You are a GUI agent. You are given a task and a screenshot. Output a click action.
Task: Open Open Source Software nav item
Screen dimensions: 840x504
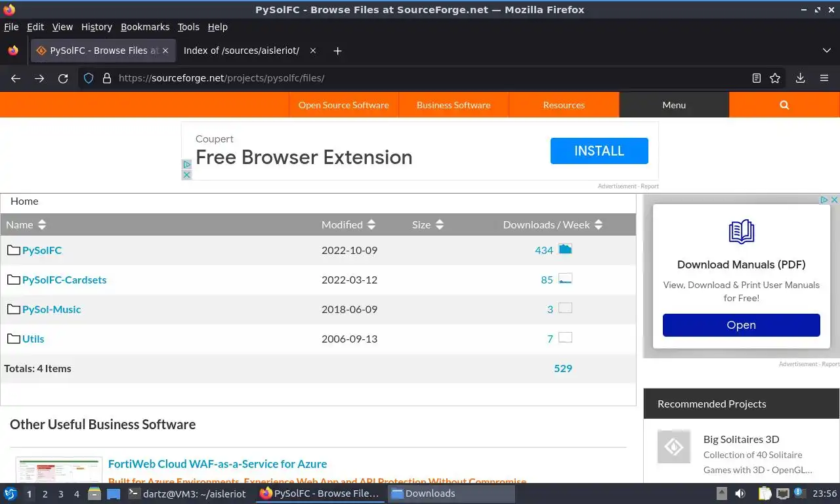[x=343, y=105]
